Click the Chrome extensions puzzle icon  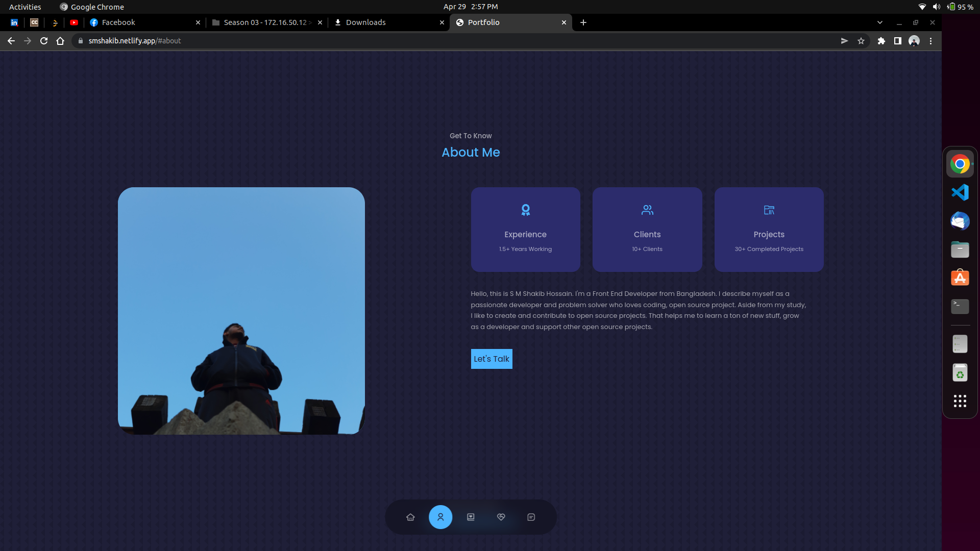[881, 41]
